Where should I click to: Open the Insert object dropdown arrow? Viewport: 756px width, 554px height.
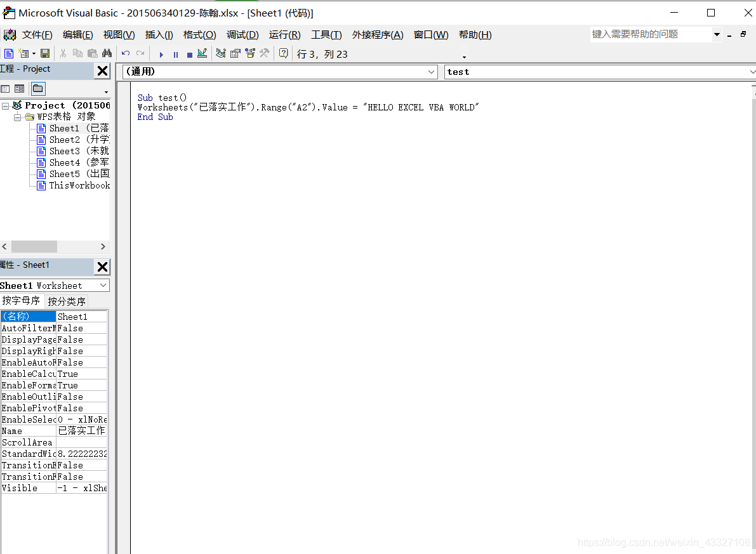[34, 53]
